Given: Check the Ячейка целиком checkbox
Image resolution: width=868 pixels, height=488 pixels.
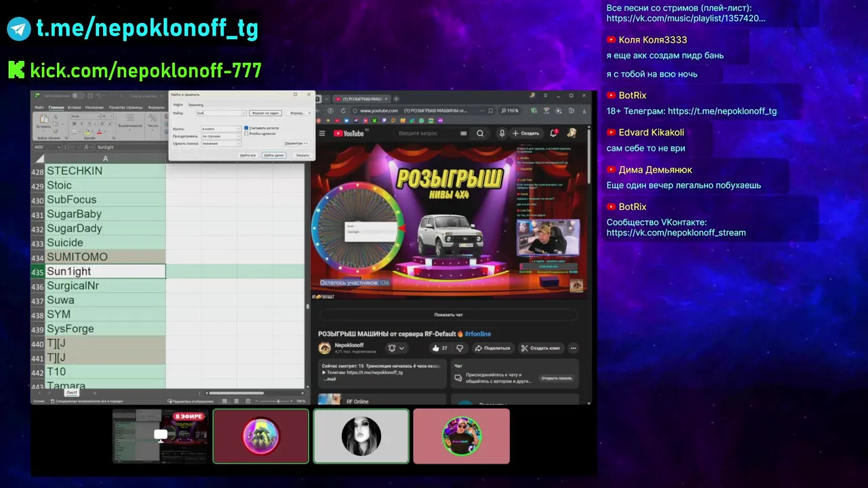Looking at the screenshot, I should coord(246,134).
